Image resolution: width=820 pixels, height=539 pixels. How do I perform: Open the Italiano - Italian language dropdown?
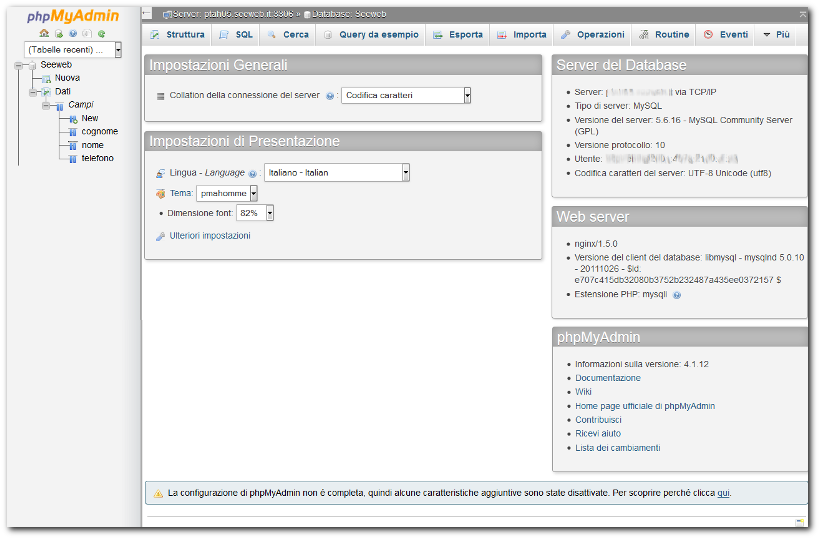tap(337, 173)
